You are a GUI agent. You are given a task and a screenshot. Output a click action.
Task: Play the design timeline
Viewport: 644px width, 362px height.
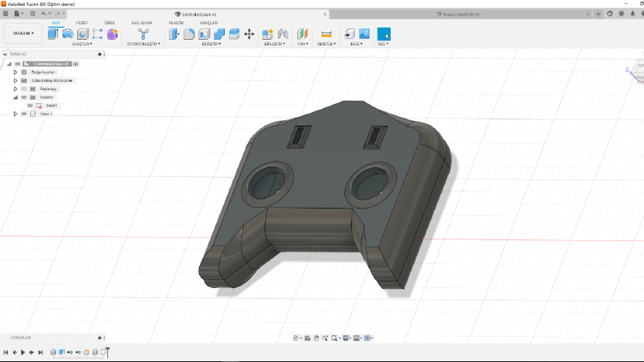click(23, 352)
